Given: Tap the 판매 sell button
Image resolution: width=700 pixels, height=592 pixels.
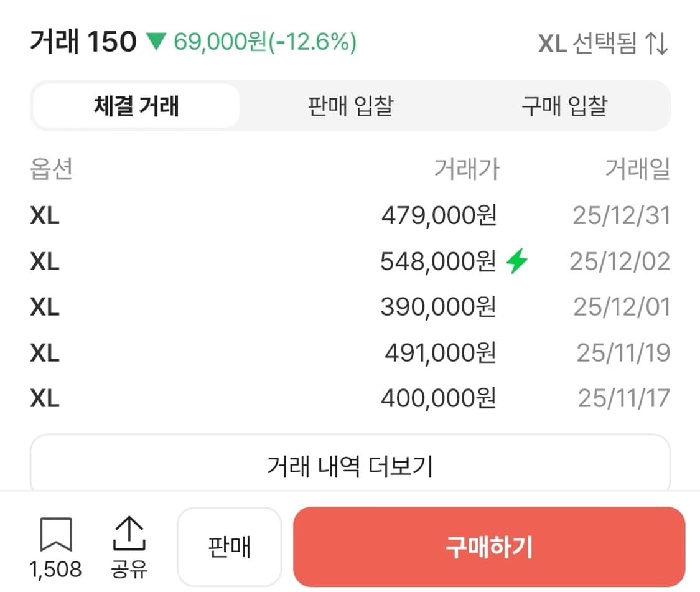Looking at the screenshot, I should click(230, 546).
